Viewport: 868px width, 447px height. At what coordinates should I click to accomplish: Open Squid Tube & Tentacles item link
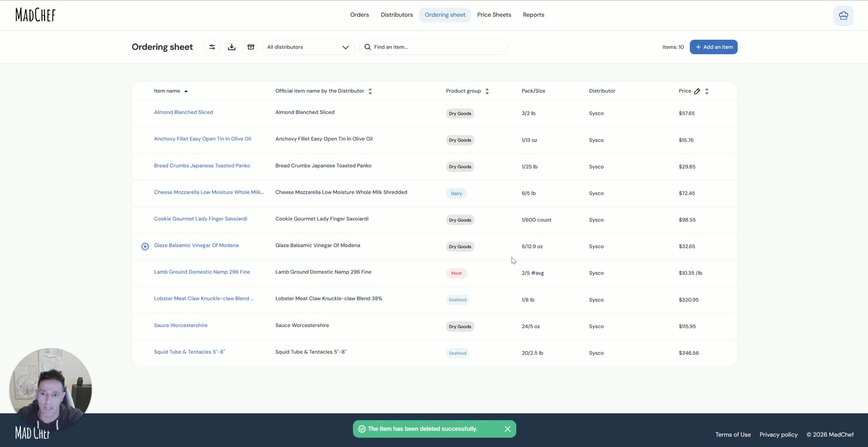point(189,352)
